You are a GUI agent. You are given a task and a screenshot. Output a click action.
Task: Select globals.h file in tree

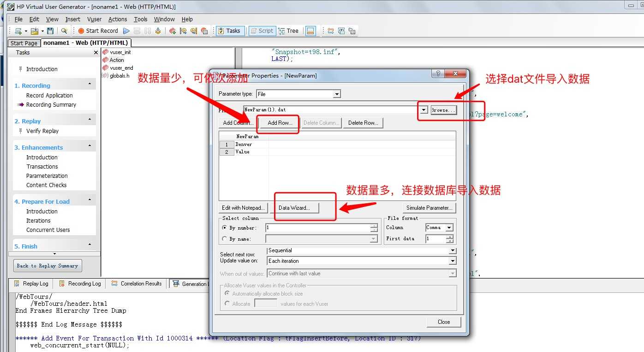coord(119,76)
